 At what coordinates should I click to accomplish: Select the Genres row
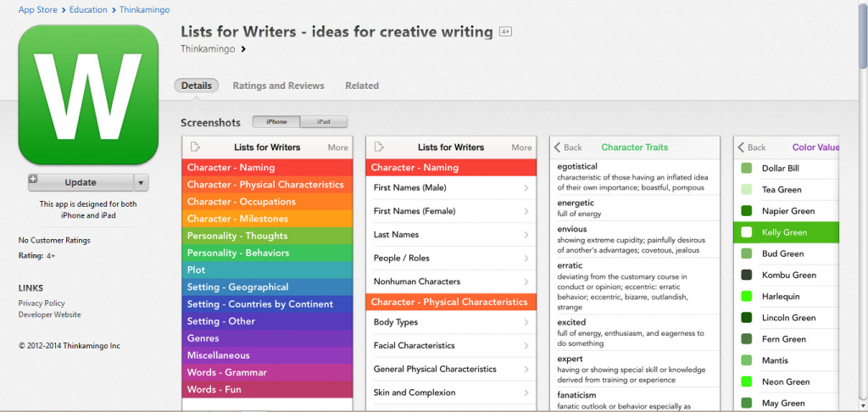[267, 338]
